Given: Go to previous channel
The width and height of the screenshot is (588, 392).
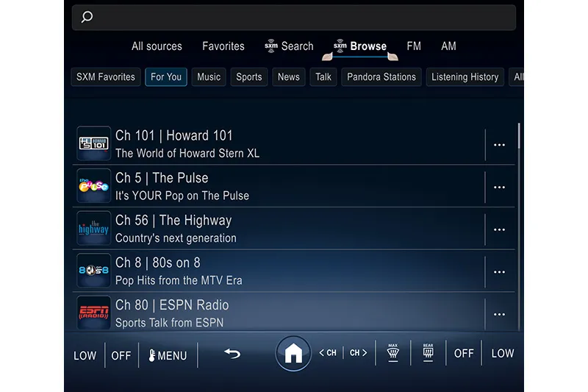Looking at the screenshot, I should tap(328, 353).
